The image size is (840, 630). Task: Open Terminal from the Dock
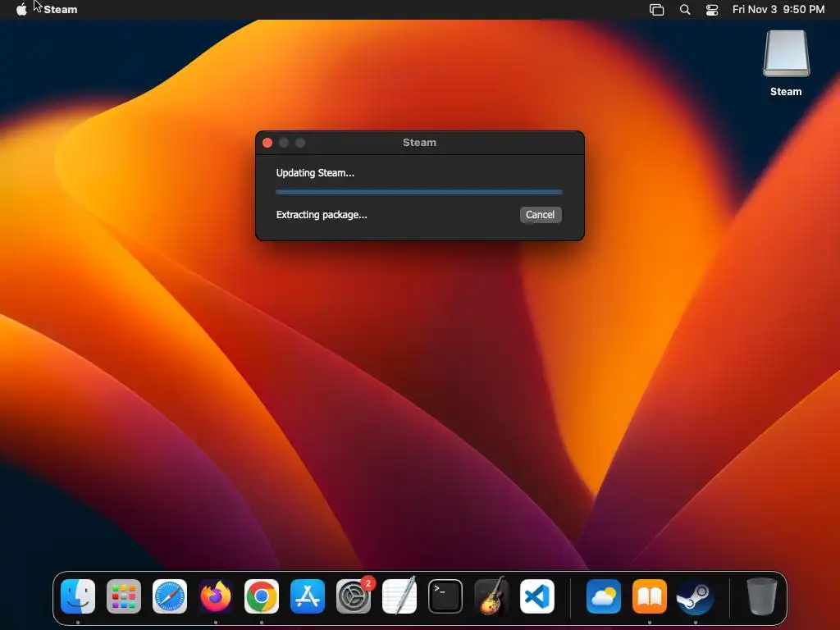(445, 596)
